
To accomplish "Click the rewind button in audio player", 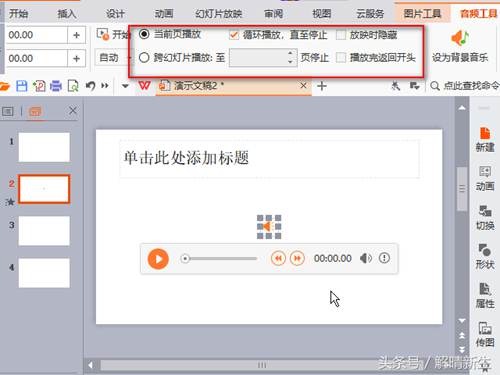I will [x=278, y=258].
